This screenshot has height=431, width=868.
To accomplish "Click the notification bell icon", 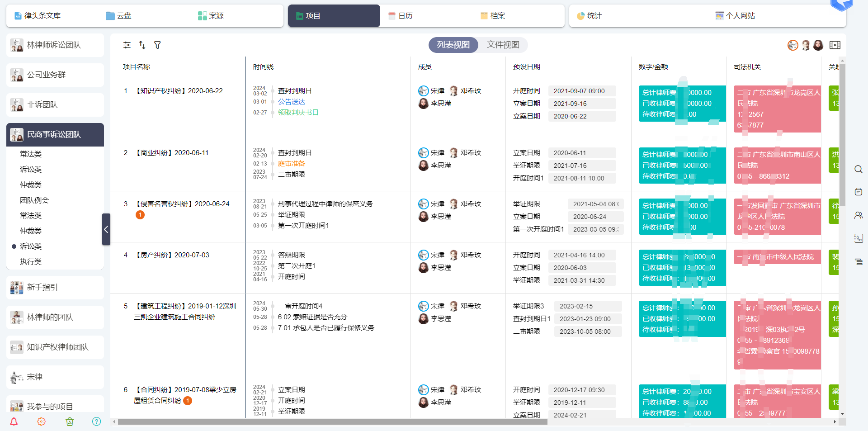I will point(14,422).
